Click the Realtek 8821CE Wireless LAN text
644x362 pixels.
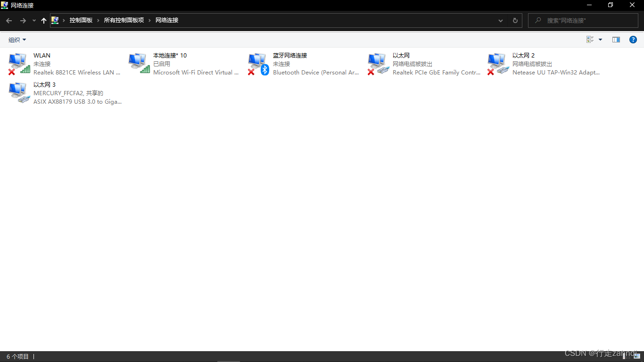coord(77,73)
